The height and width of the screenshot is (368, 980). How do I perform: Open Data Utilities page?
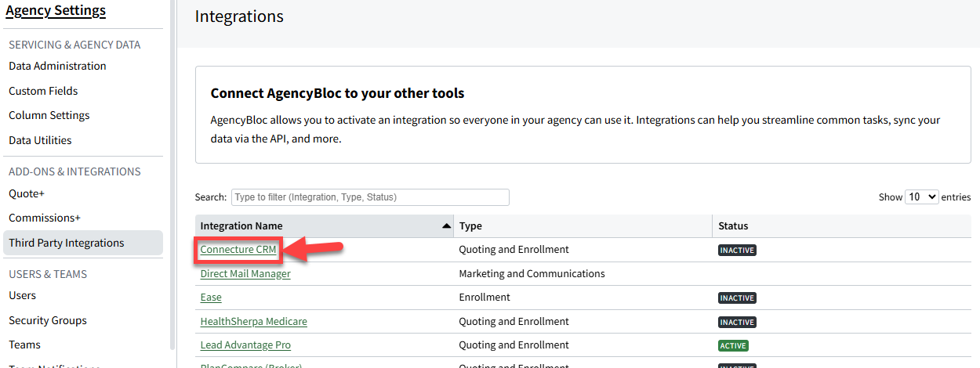(x=40, y=140)
